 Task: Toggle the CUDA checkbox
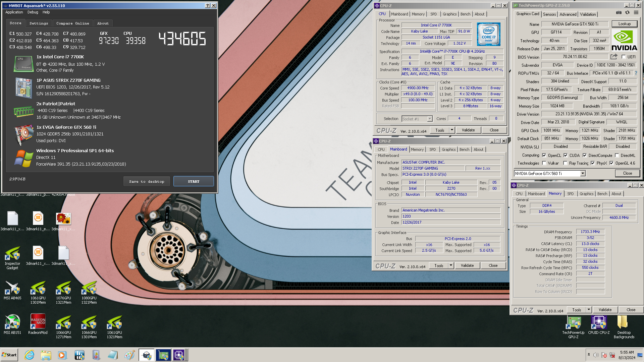566,155
